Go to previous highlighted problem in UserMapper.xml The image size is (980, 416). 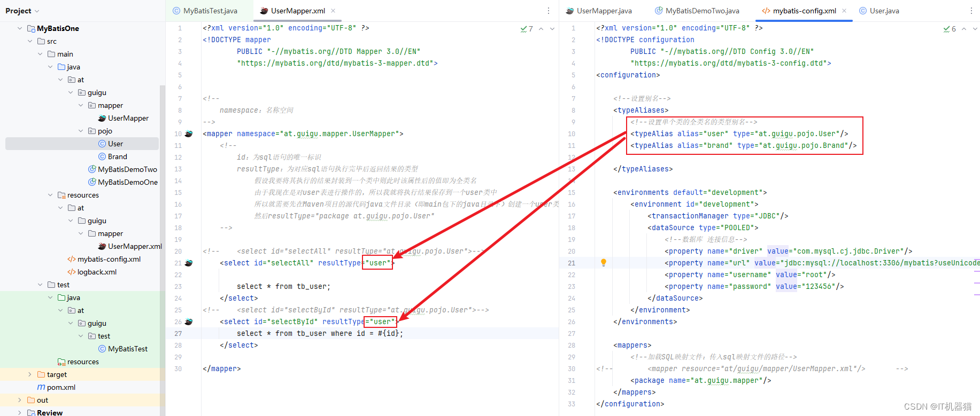[541, 29]
